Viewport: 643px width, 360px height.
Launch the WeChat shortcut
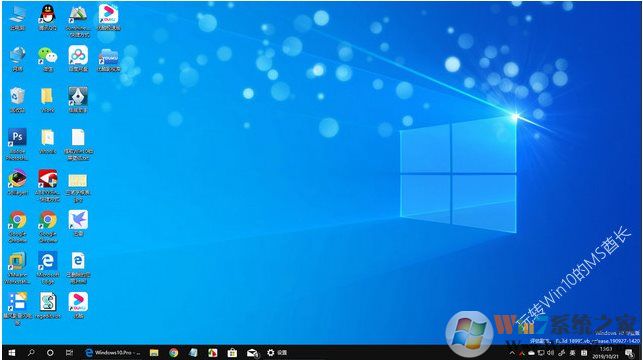(x=48, y=59)
